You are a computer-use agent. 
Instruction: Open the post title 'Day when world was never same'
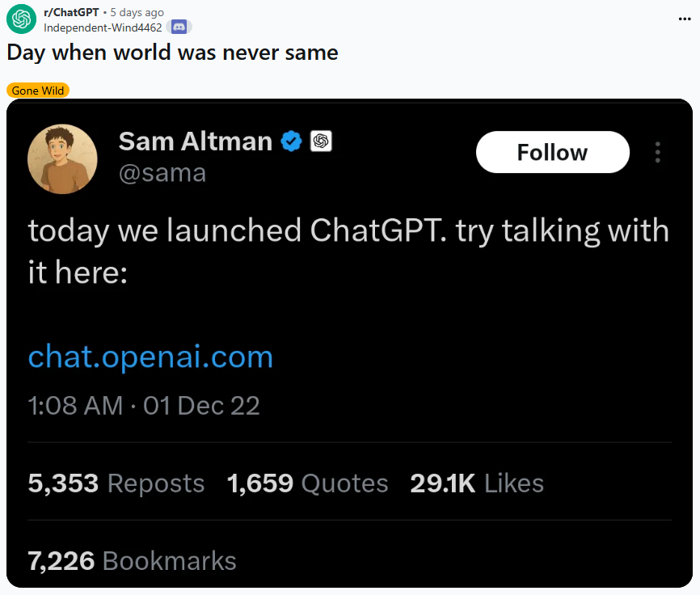172,53
